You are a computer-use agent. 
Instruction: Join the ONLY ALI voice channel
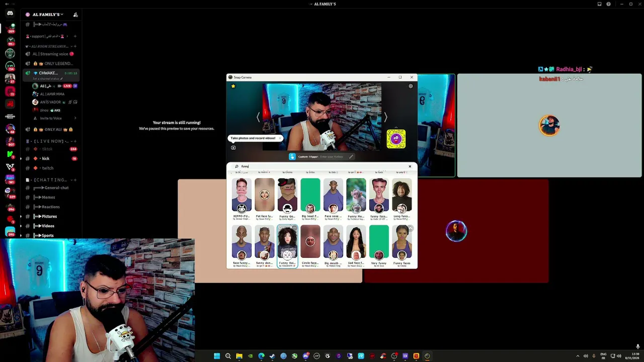coord(51,129)
